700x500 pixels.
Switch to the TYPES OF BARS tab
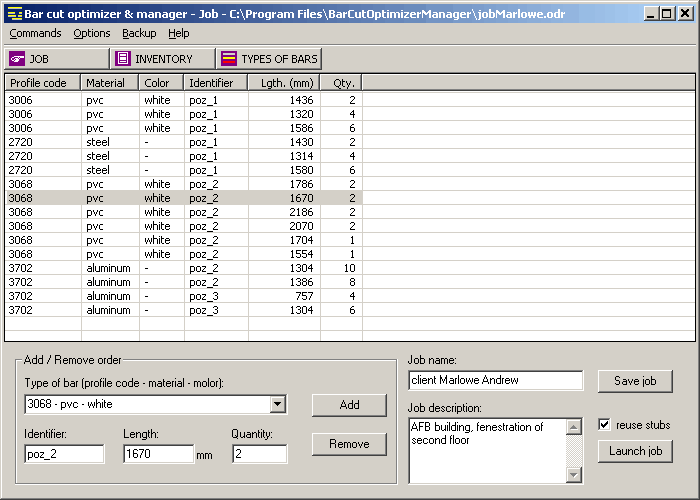(x=269, y=59)
